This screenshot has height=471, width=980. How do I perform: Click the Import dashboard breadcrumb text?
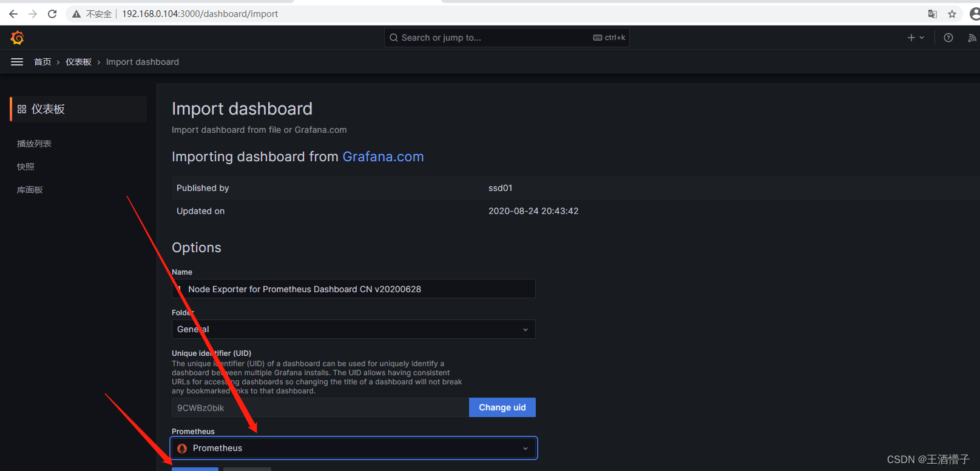tap(143, 62)
